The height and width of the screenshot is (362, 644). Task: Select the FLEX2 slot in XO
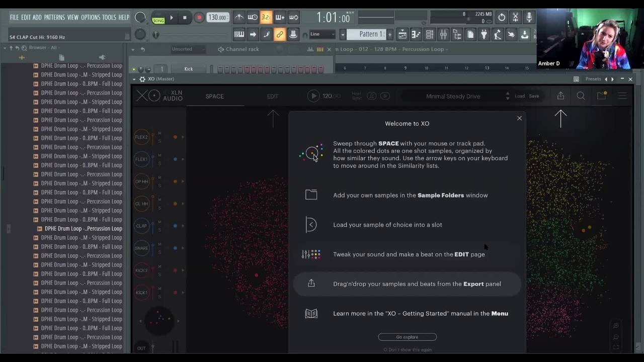pos(141,137)
